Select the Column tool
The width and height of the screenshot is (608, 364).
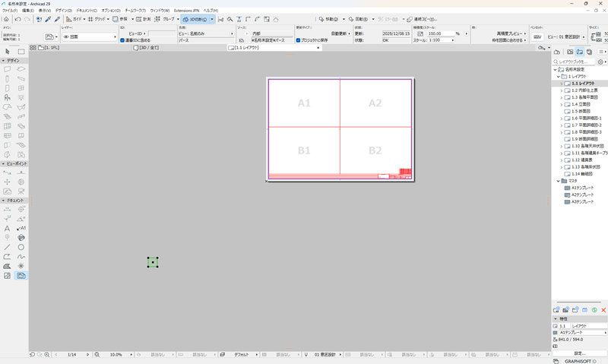[x=8, y=79]
